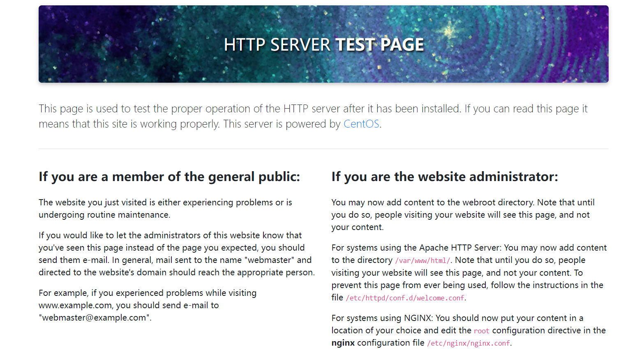Select the general public section heading
Image resolution: width=644 pixels, height=351 pixels.
click(169, 177)
